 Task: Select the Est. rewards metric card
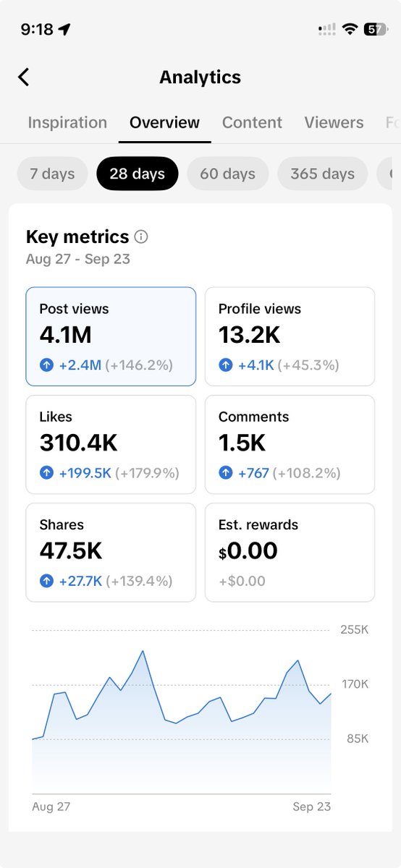(290, 552)
